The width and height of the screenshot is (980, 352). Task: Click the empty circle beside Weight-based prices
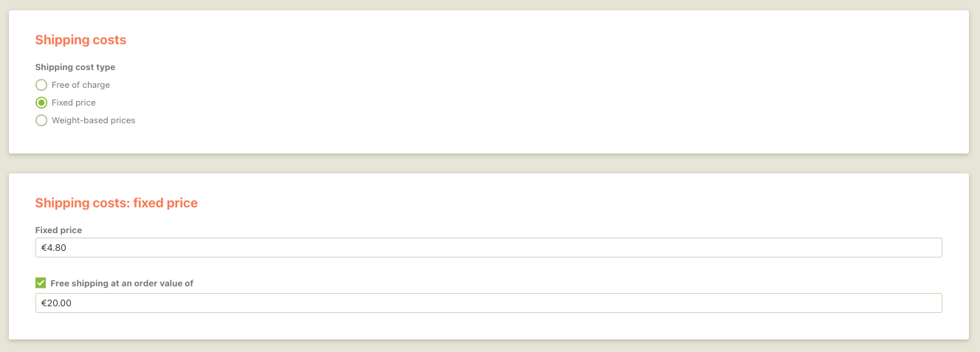(41, 120)
